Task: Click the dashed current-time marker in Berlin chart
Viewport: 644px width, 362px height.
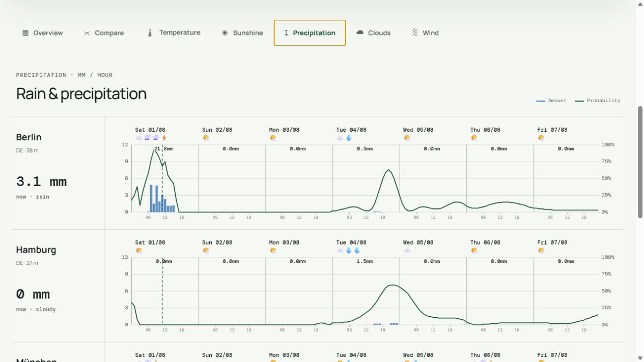Action: coord(162,178)
